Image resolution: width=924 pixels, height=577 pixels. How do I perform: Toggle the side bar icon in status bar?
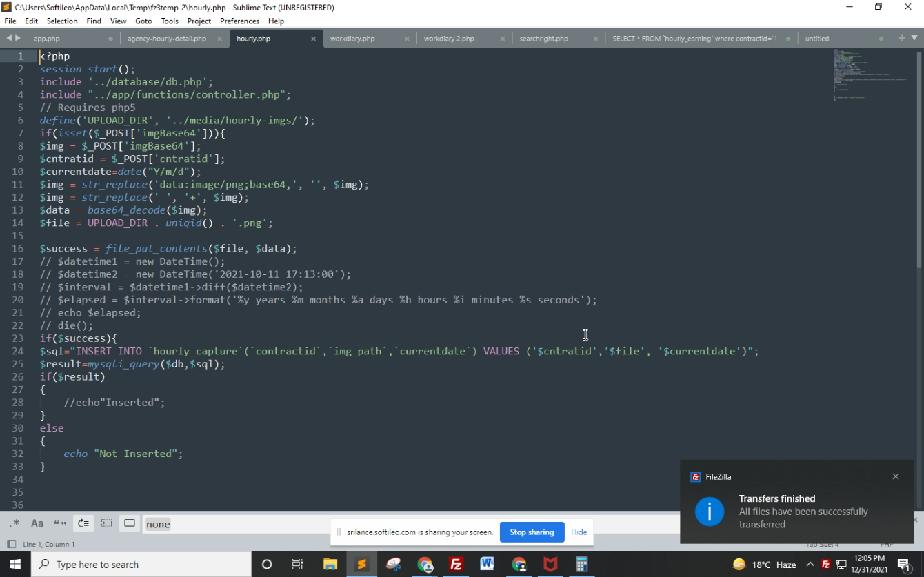pos(11,544)
